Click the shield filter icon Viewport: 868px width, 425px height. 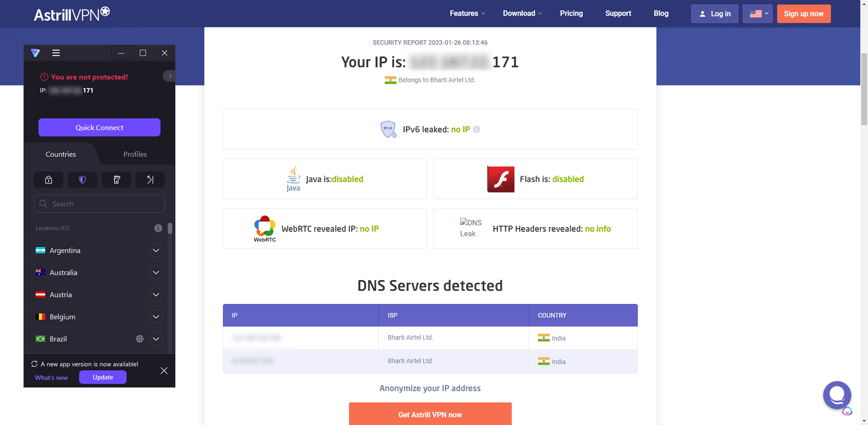(82, 180)
